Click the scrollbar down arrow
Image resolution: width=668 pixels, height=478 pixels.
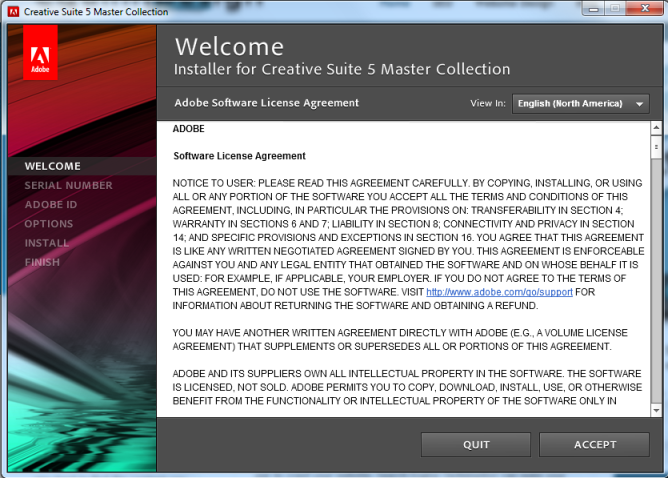(x=657, y=410)
